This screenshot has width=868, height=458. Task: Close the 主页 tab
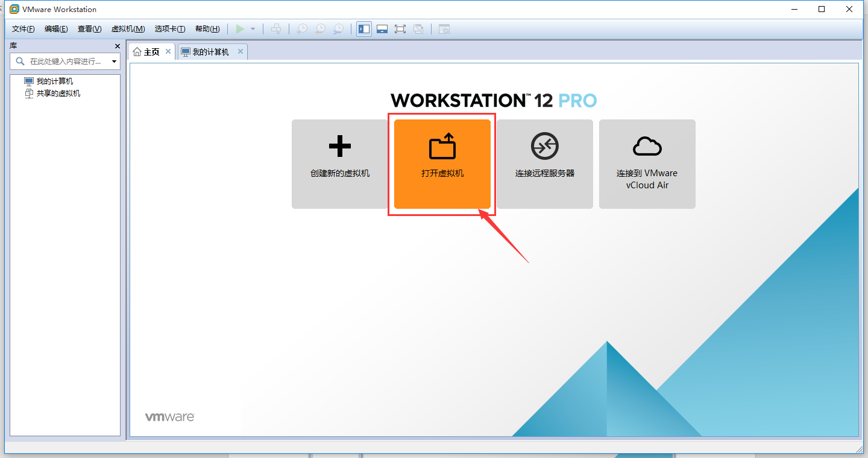tap(168, 52)
